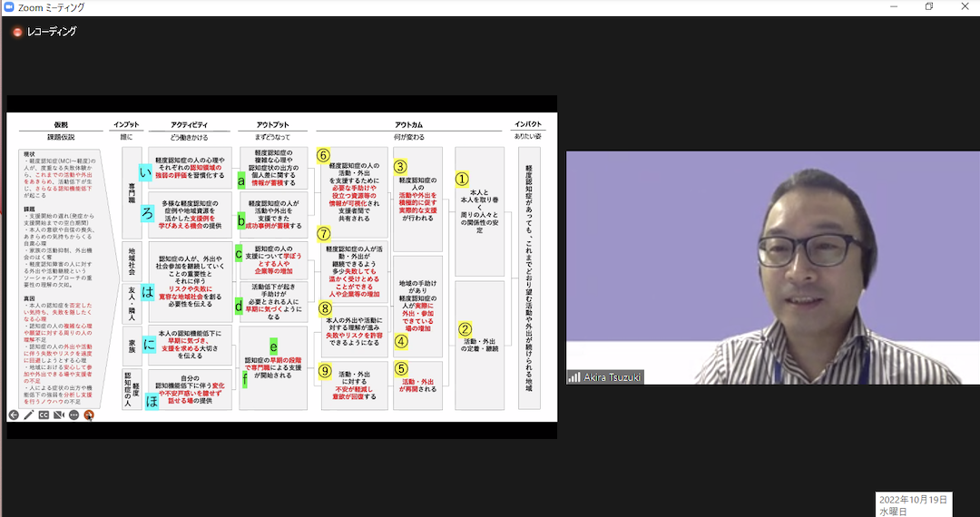The image size is (980, 517).
Task: Go to previous slide with back arrow
Action: tap(14, 415)
